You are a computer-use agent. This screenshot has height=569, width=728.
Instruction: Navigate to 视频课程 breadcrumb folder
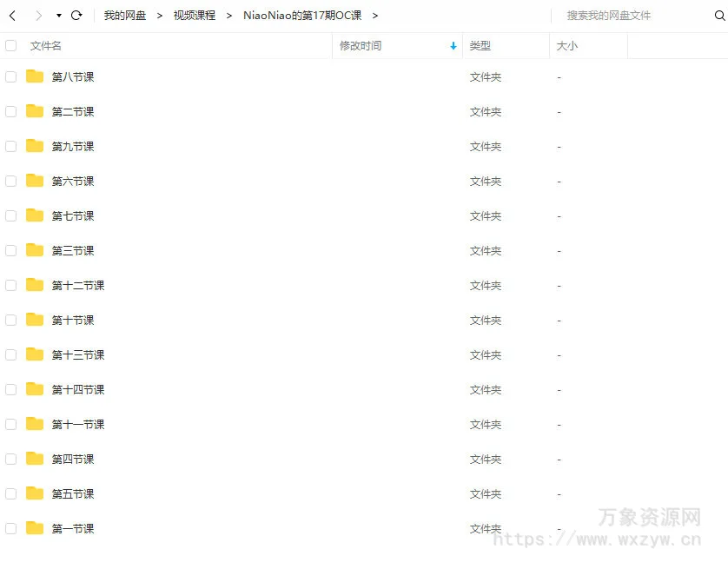tap(195, 16)
